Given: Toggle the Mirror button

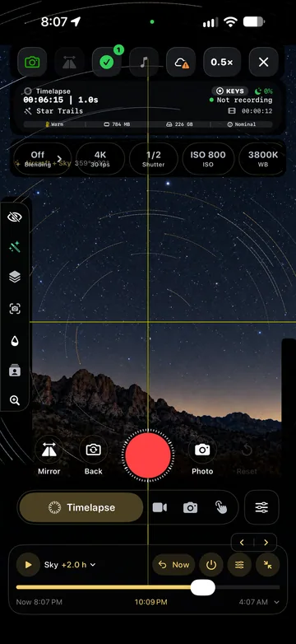Looking at the screenshot, I should click(49, 455).
